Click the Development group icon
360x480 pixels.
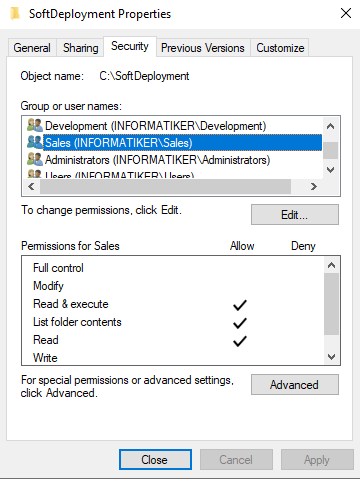35,126
